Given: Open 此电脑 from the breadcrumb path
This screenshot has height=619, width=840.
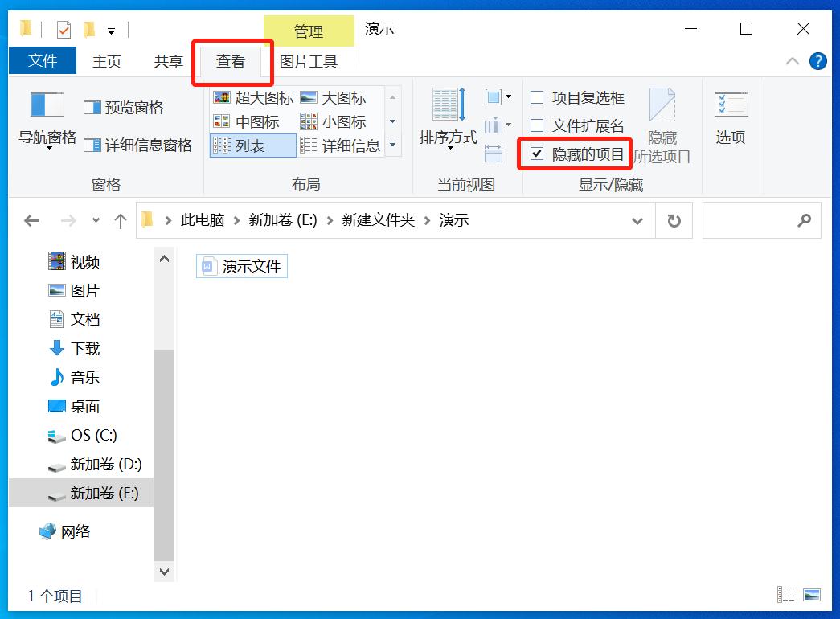Looking at the screenshot, I should coord(204,220).
